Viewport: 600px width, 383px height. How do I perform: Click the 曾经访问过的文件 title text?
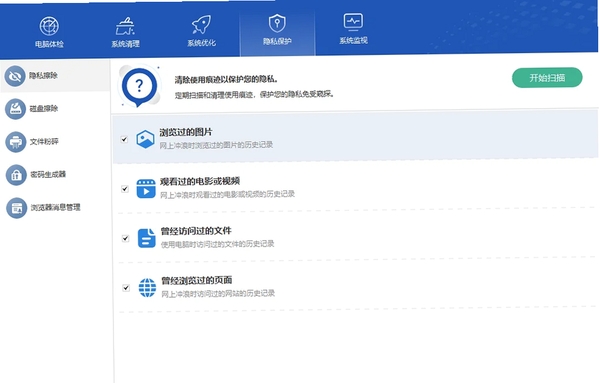pyautogui.click(x=196, y=231)
